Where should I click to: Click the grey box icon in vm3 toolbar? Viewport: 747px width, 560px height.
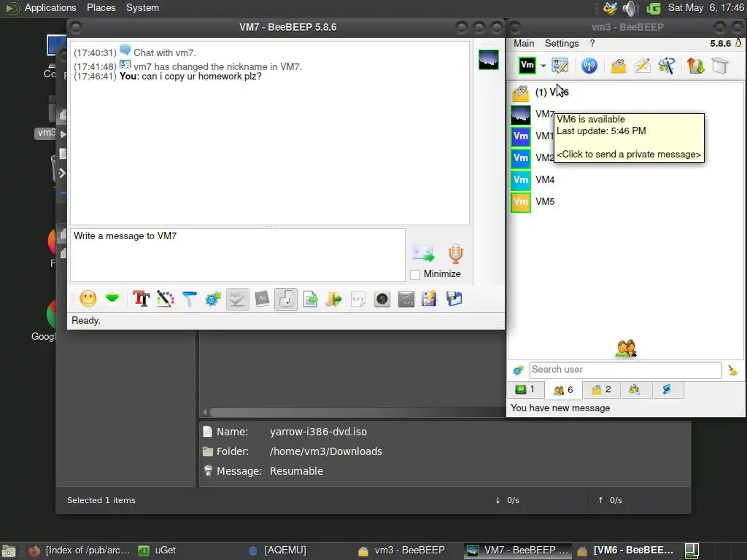[720, 66]
